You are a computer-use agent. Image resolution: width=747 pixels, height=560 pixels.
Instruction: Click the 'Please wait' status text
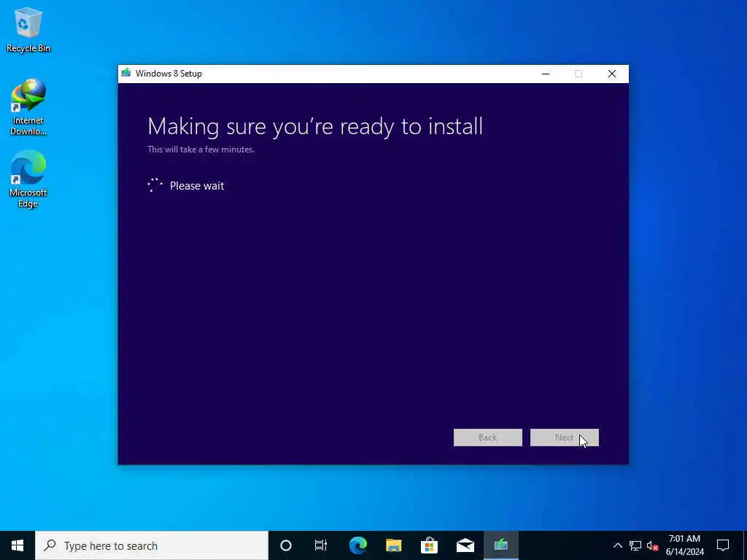point(197,186)
